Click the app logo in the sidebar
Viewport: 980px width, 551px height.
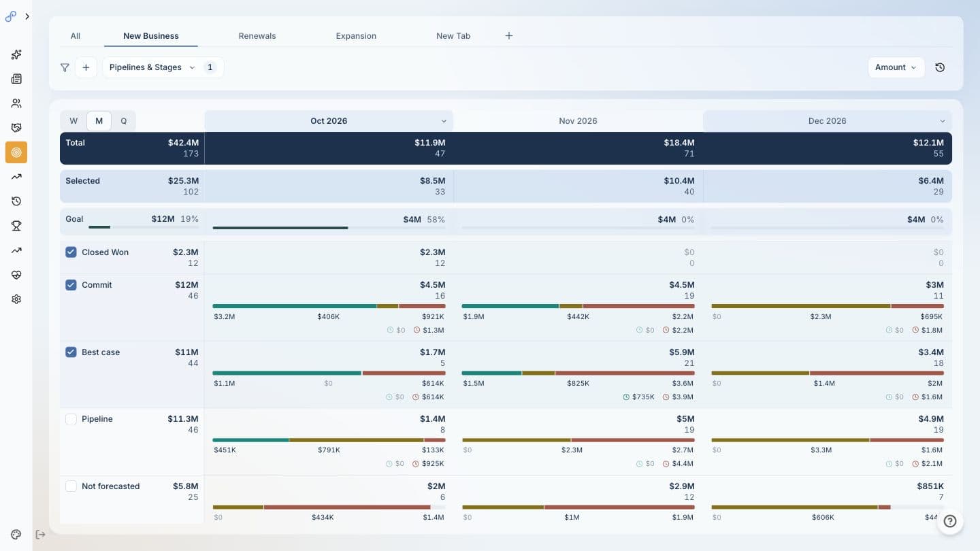coord(10,16)
